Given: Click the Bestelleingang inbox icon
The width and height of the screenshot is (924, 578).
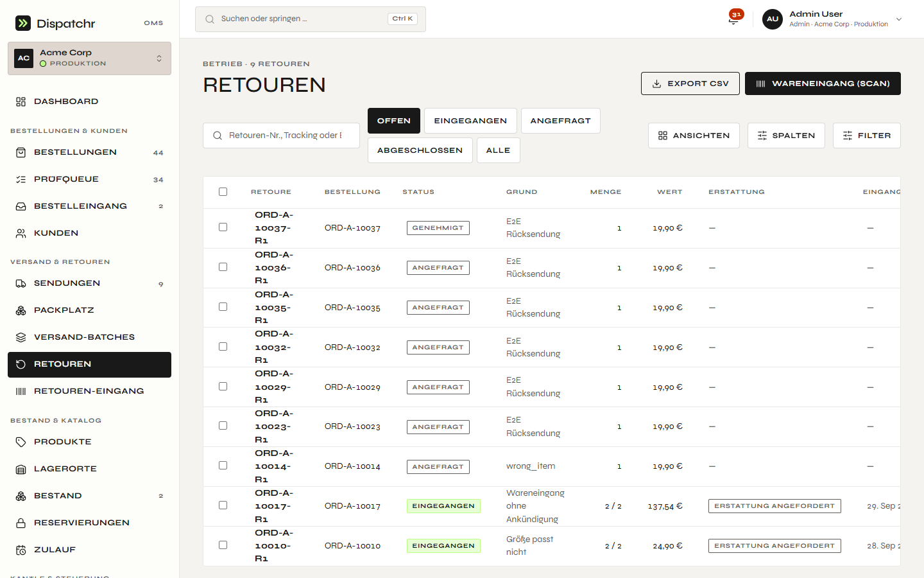Looking at the screenshot, I should [x=21, y=206].
